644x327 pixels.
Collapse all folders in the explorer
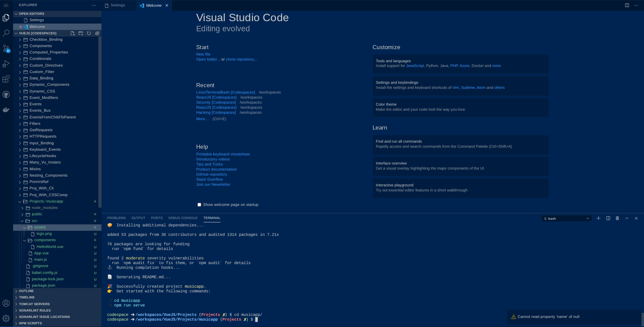pyautogui.click(x=97, y=33)
